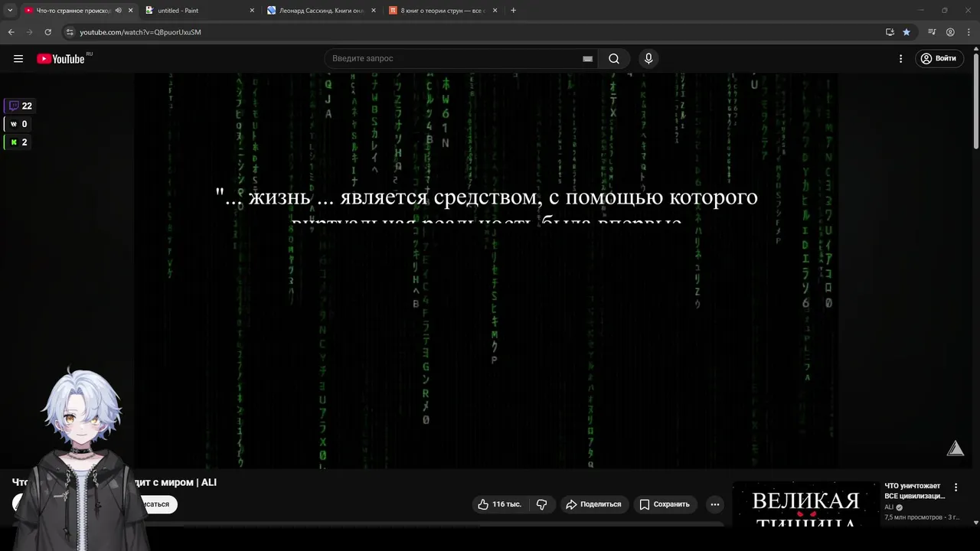This screenshot has width=980, height=551.
Task: Click the browser forward arrow
Action: pyautogui.click(x=30, y=32)
